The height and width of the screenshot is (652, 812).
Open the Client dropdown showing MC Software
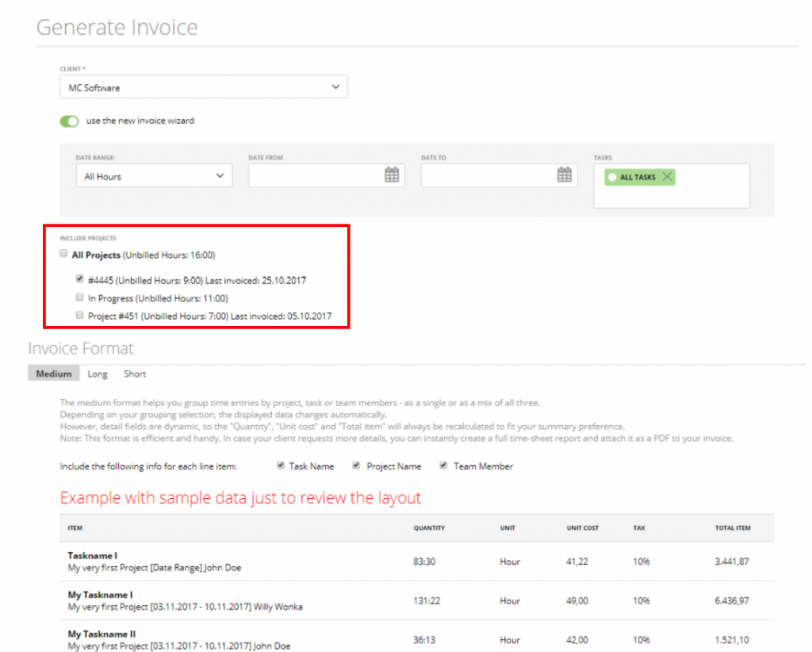click(x=204, y=87)
